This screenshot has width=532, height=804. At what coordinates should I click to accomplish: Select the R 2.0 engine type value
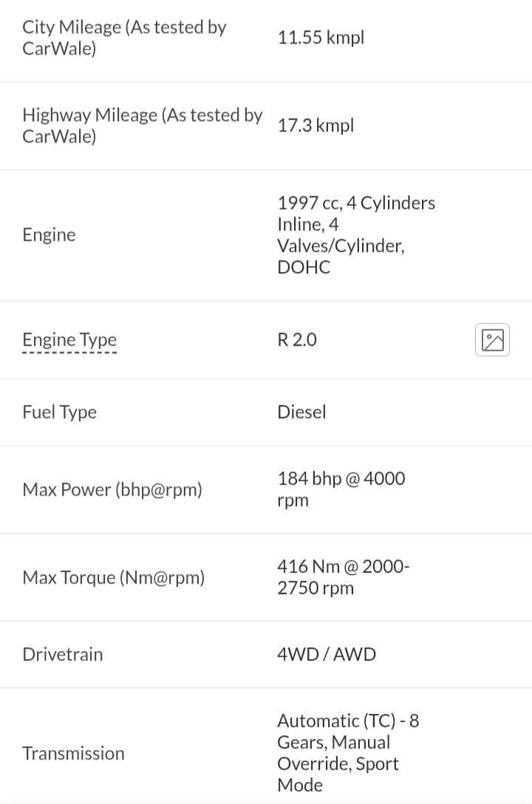click(x=297, y=339)
